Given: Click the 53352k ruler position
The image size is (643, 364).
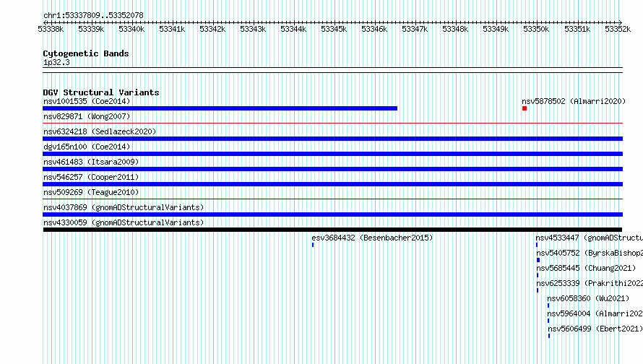Looking at the screenshot, I should (x=618, y=29).
